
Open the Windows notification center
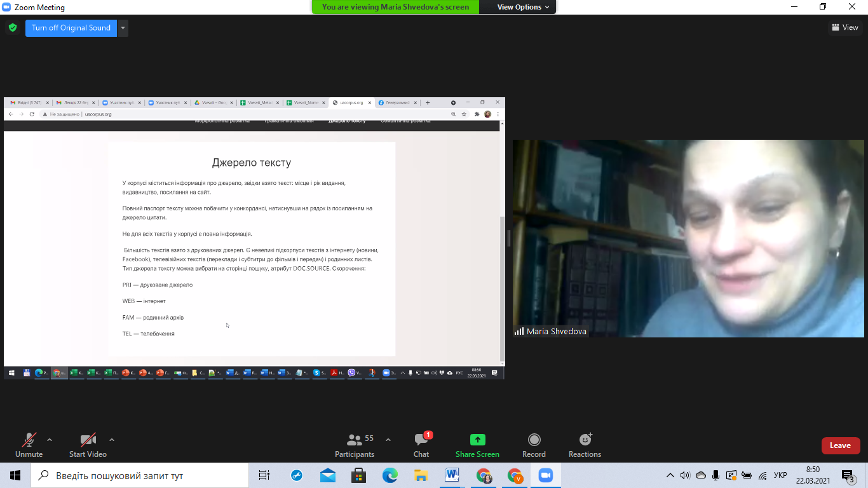(848, 475)
